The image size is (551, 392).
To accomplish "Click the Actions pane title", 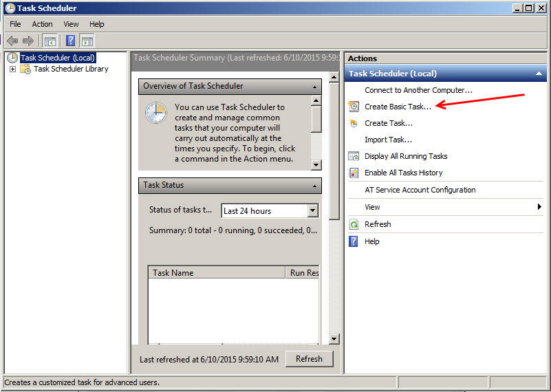I will (x=363, y=58).
